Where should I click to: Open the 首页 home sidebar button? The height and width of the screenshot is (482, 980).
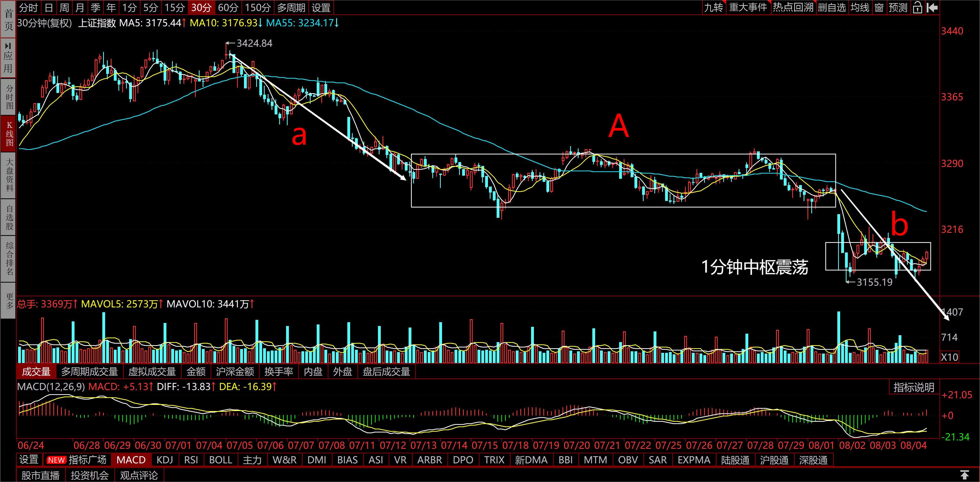click(x=8, y=19)
